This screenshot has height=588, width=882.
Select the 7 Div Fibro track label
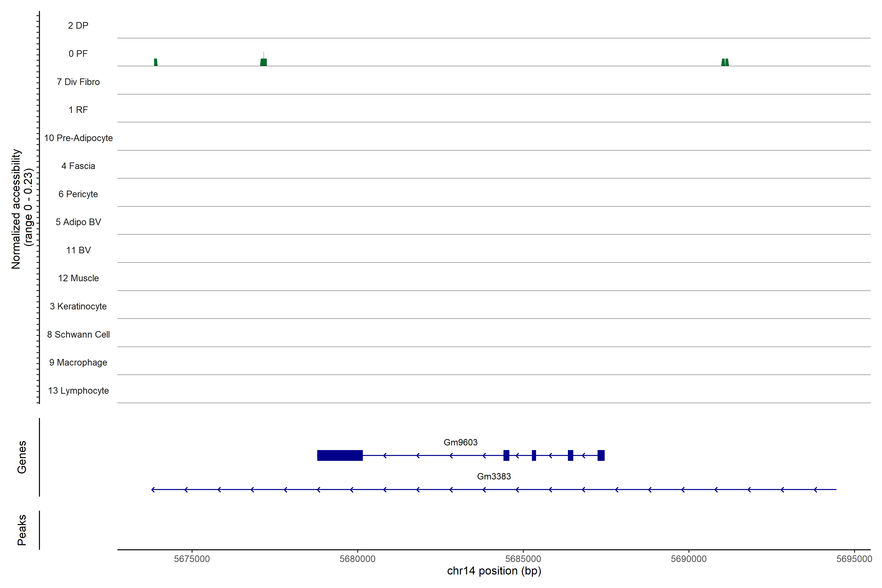78,82
